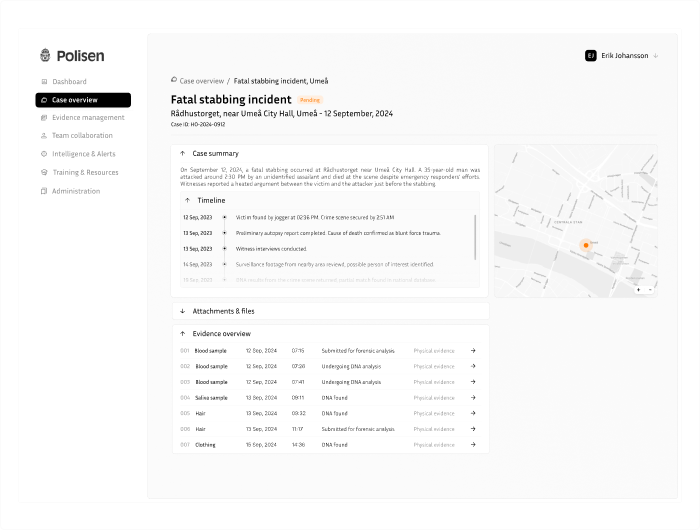Click the Timeline vertical scrollbar
The height and width of the screenshot is (530, 700).
pos(475,237)
